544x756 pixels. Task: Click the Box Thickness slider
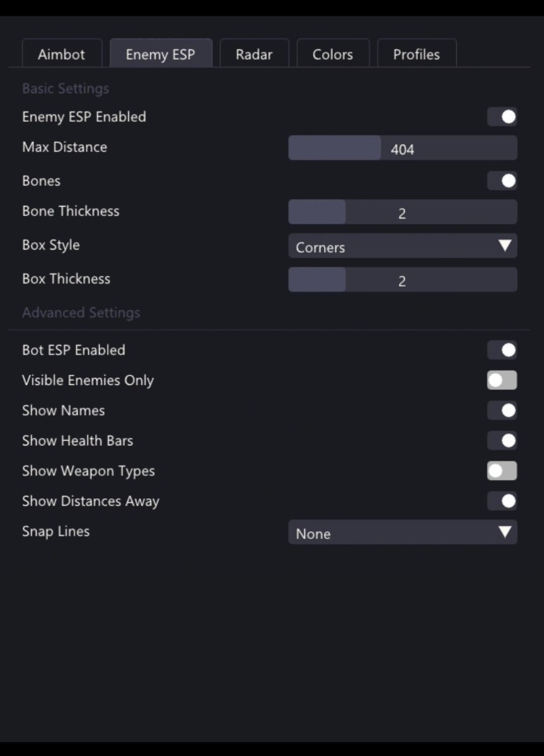pyautogui.click(x=402, y=280)
